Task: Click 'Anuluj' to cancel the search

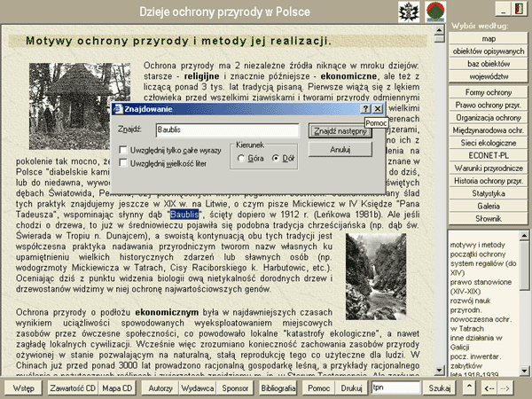Action: coord(340,150)
